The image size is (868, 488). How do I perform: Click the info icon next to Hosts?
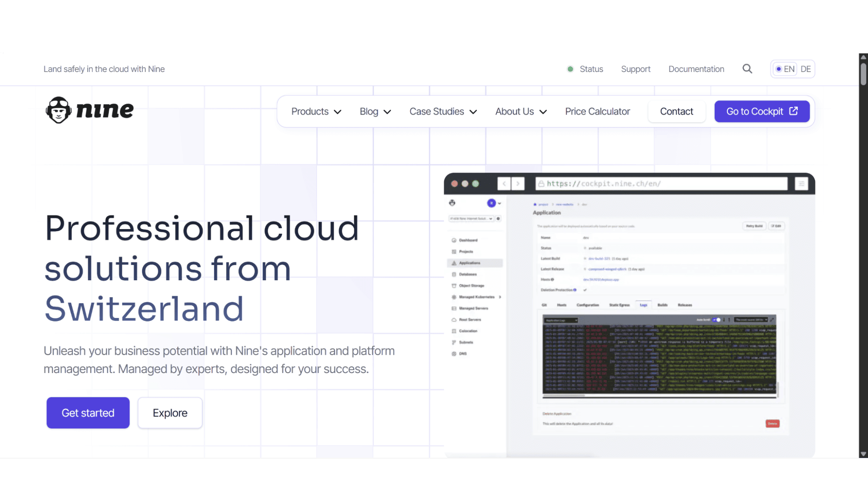coord(552,280)
